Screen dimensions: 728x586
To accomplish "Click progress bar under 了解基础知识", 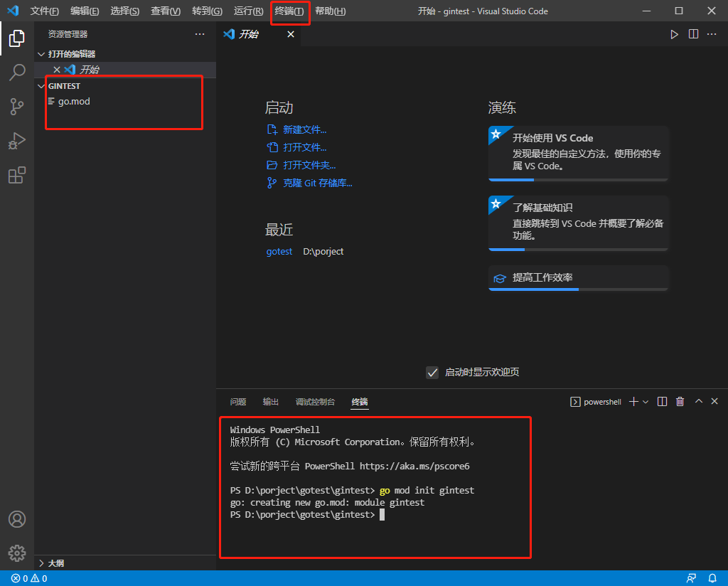I will click(x=578, y=250).
